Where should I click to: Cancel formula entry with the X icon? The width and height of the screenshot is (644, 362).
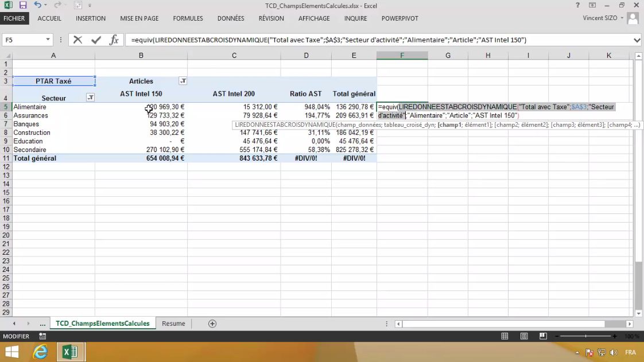click(x=78, y=40)
